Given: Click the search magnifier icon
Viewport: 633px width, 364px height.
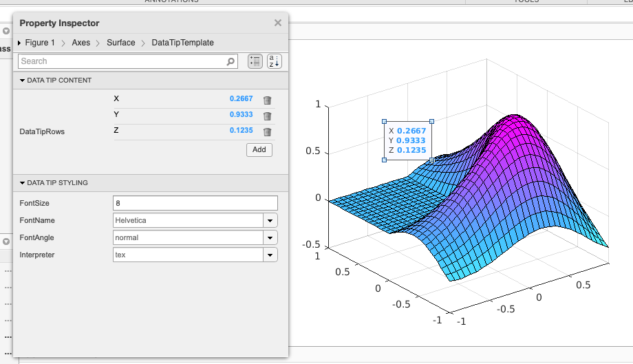Looking at the screenshot, I should coord(230,61).
